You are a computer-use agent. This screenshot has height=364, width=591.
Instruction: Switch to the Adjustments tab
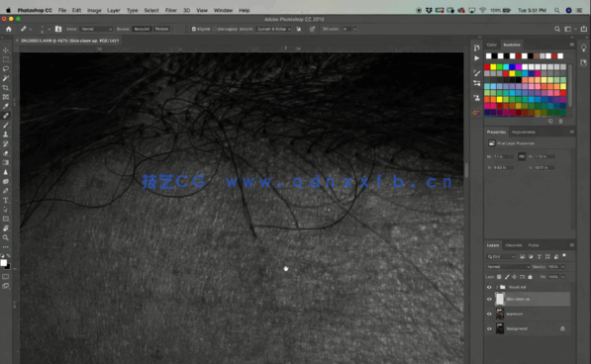coord(524,133)
